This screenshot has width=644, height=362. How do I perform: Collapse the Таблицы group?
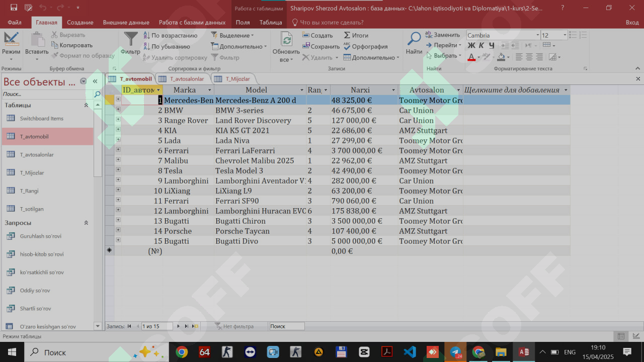coord(86,105)
